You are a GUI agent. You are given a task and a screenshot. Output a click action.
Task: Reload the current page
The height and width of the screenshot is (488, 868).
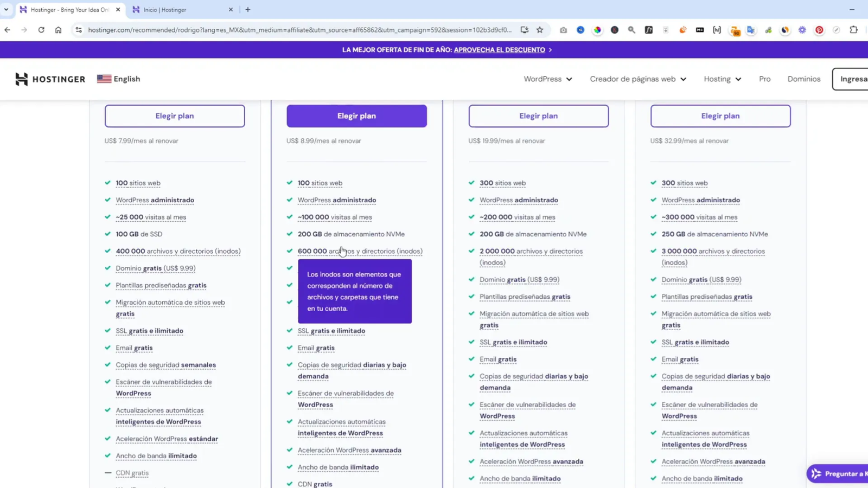click(x=41, y=30)
